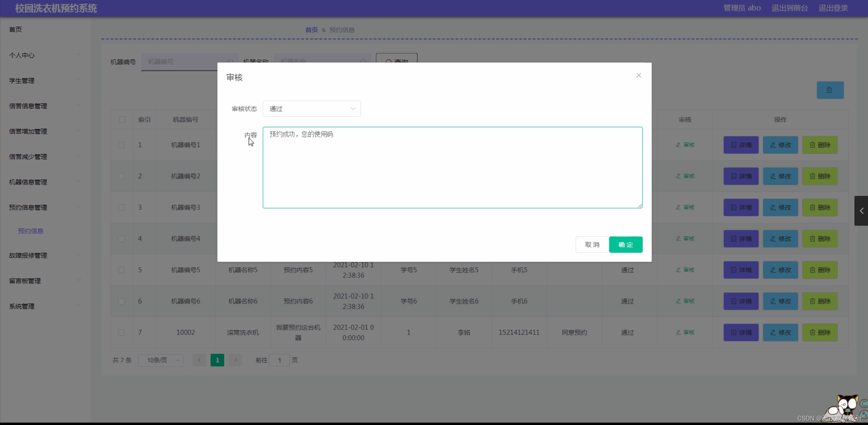Click the 删除 delete icon for 机器编号6
This screenshot has width=868, height=425.
pos(820,301)
